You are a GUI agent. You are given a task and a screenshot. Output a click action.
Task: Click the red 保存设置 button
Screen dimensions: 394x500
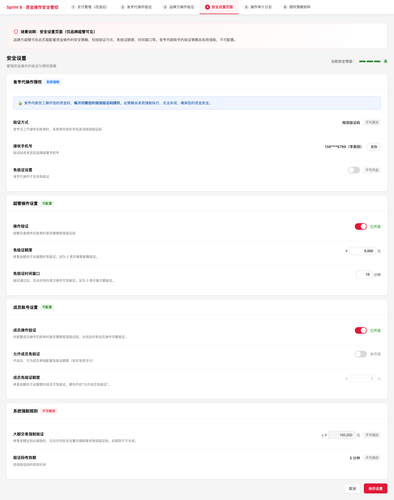[375, 488]
